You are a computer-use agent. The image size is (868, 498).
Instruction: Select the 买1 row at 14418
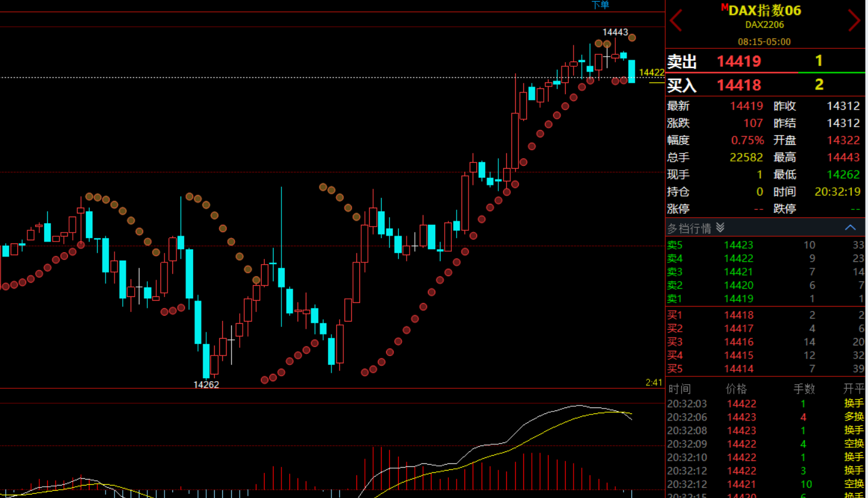tap(765, 315)
